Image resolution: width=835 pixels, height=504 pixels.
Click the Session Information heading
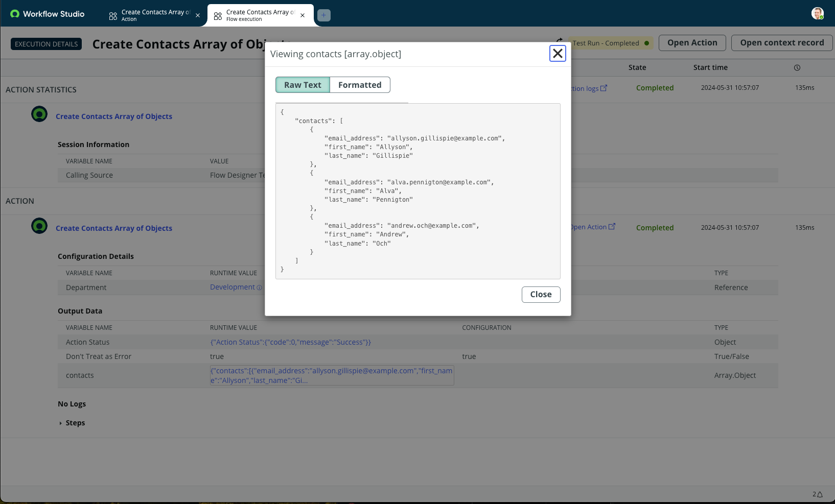(x=94, y=145)
